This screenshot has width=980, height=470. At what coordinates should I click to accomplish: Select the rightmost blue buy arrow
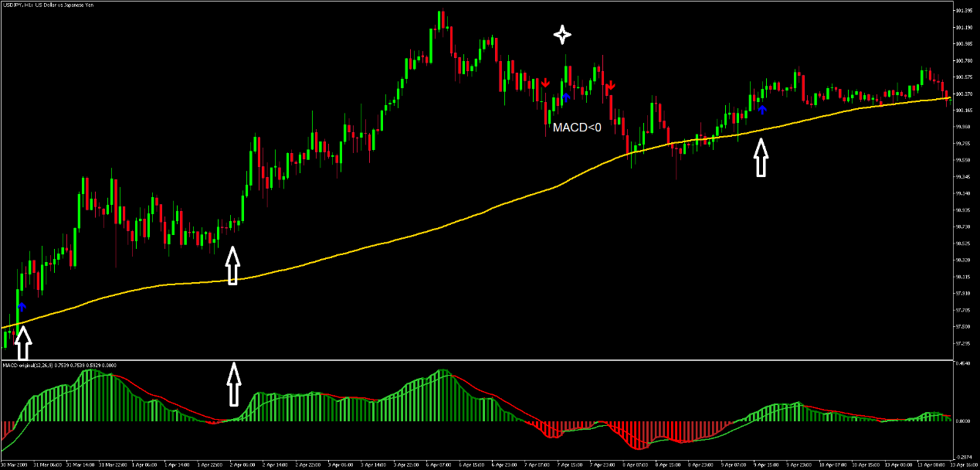point(762,109)
